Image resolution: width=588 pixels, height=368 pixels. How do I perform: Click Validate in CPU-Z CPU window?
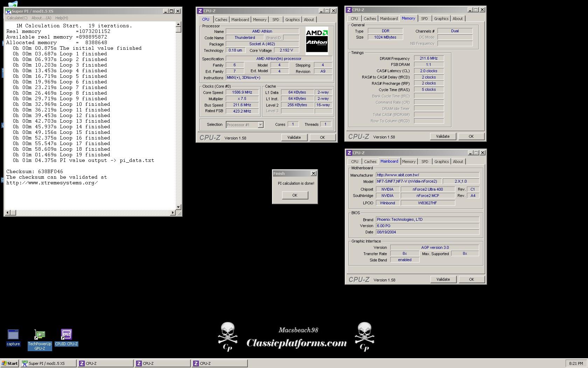click(x=294, y=137)
